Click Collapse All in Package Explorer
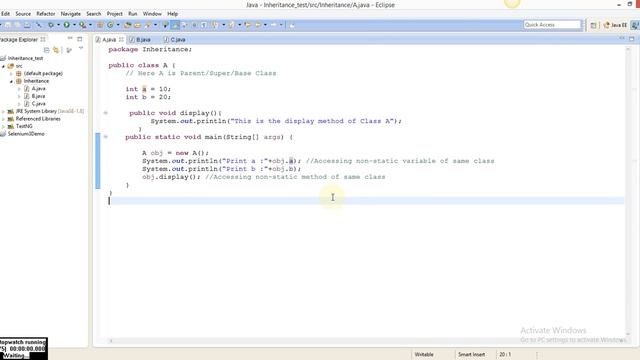Image resolution: width=640 pixels, height=360 pixels. pyautogui.click(x=47, y=50)
